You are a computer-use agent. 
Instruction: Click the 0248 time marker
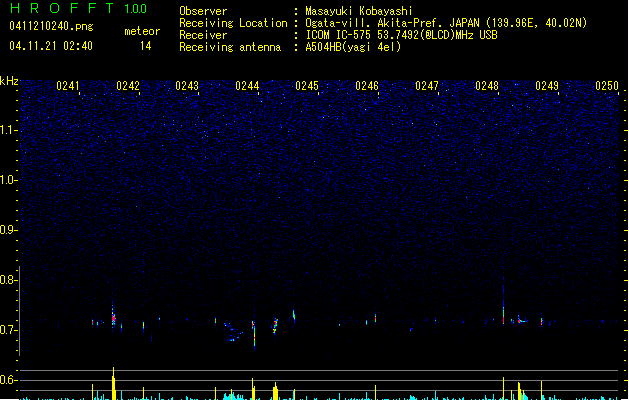487,86
